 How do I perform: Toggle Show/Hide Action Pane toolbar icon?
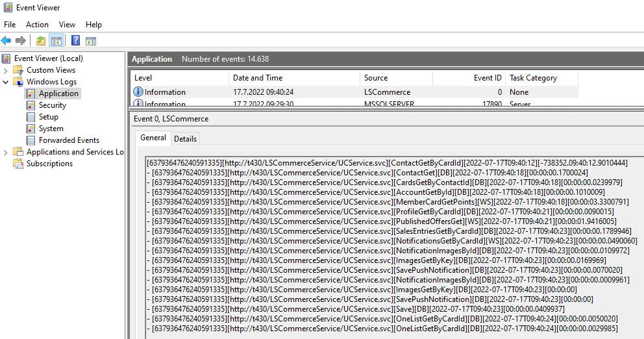(x=91, y=41)
